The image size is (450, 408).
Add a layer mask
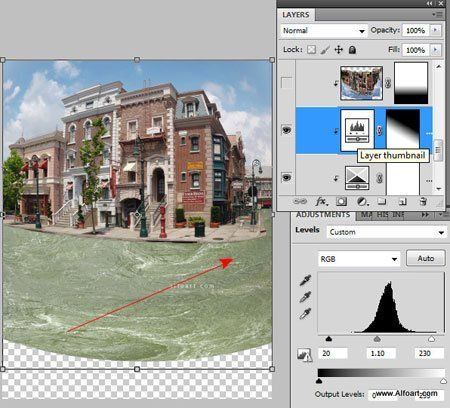tap(341, 202)
